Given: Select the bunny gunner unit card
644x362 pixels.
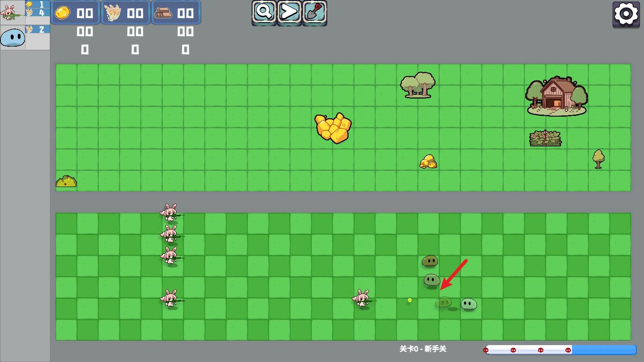Looking at the screenshot, I should [12, 12].
